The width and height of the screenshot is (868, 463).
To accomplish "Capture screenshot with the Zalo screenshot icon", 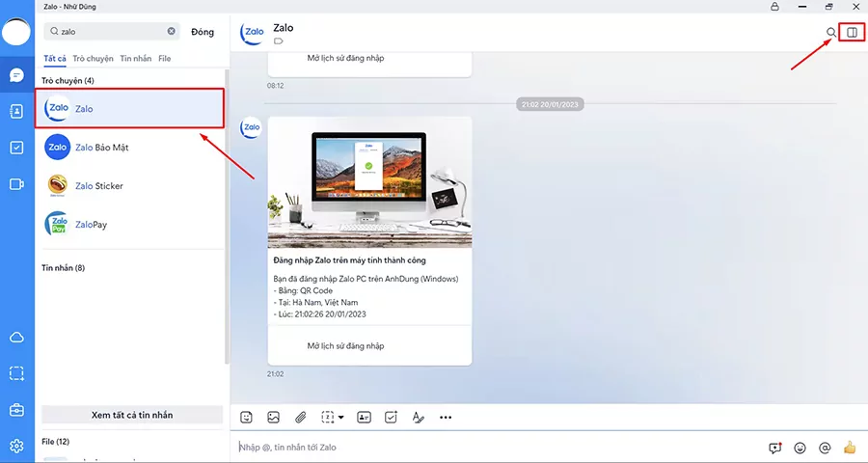I will [x=328, y=418].
